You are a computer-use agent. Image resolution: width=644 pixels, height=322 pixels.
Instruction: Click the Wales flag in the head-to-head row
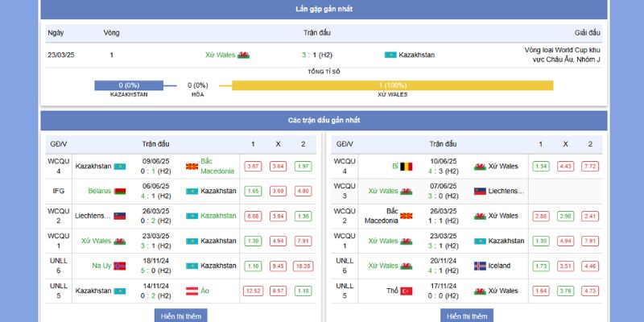click(243, 55)
